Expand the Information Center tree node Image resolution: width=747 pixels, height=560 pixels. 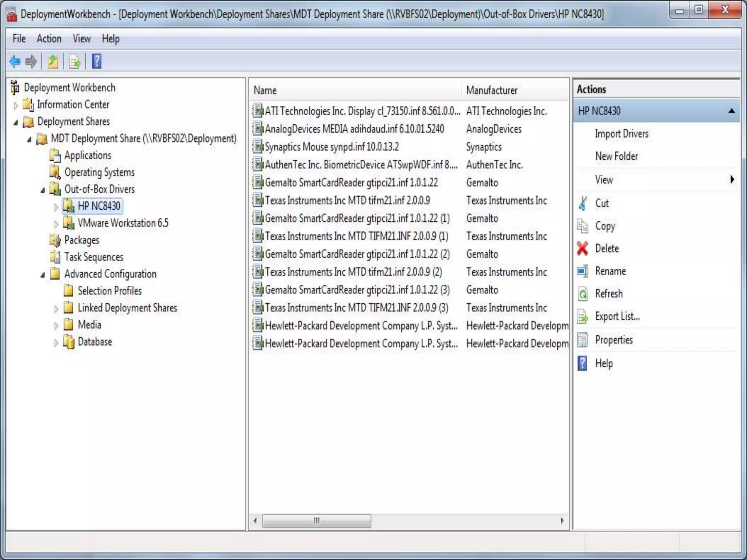(x=16, y=105)
